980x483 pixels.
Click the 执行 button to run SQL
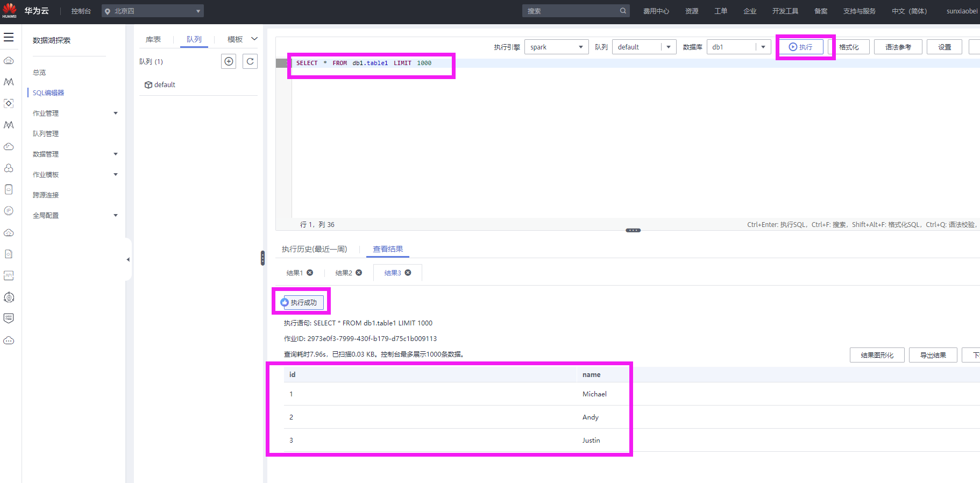click(801, 47)
